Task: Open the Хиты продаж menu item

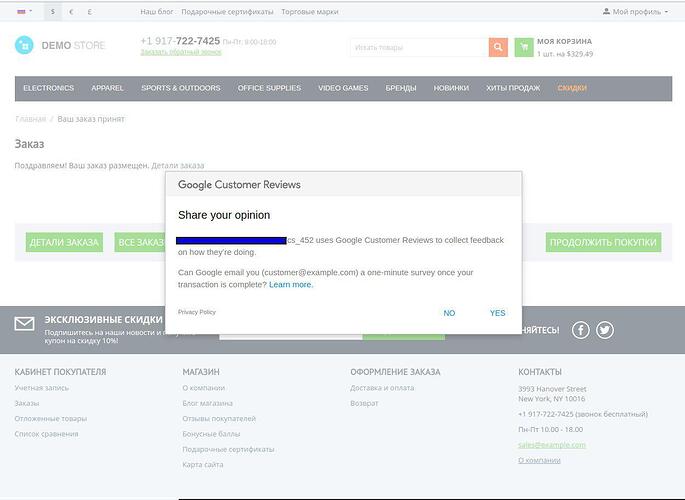Action: point(513,88)
